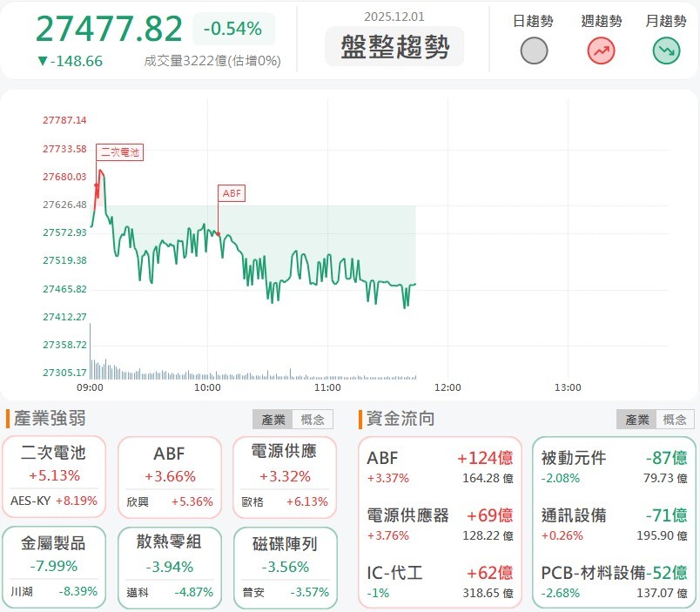Viewport: 700px width, 612px height.
Task: Open the 日趨勢 daily trend indicator
Action: click(535, 50)
